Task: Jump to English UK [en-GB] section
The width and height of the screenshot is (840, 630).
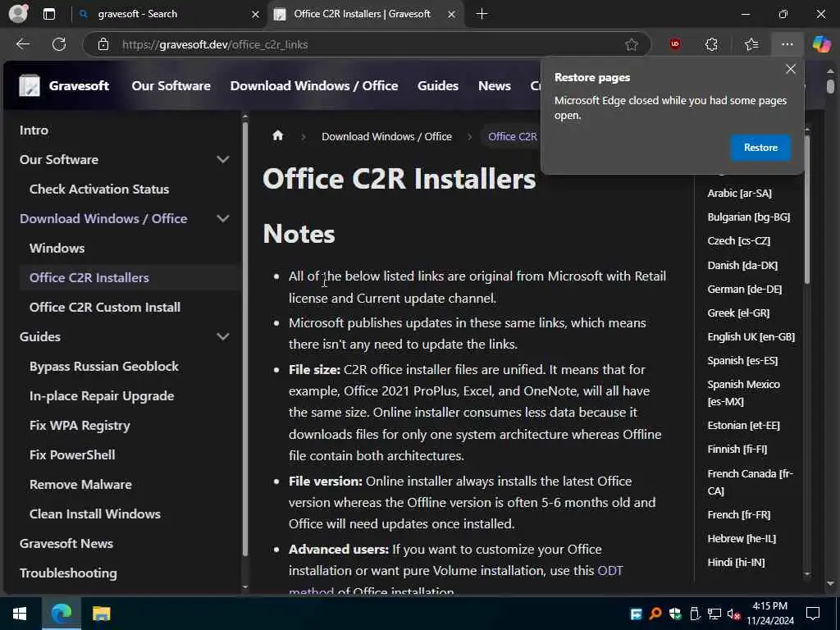Action: (751, 337)
